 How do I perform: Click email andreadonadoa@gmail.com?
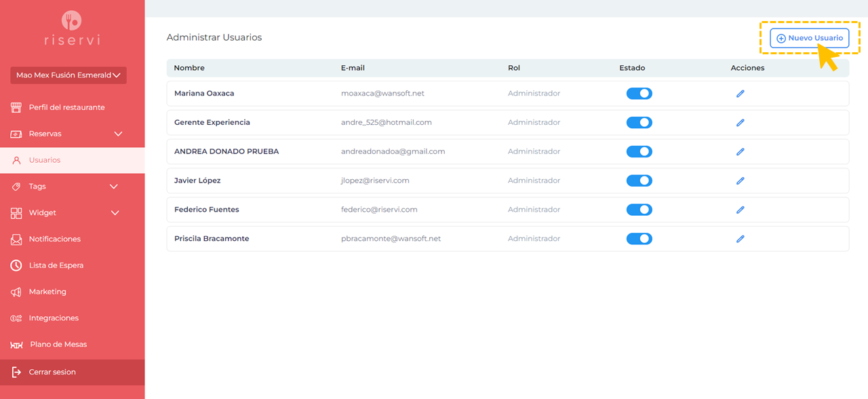pos(393,152)
